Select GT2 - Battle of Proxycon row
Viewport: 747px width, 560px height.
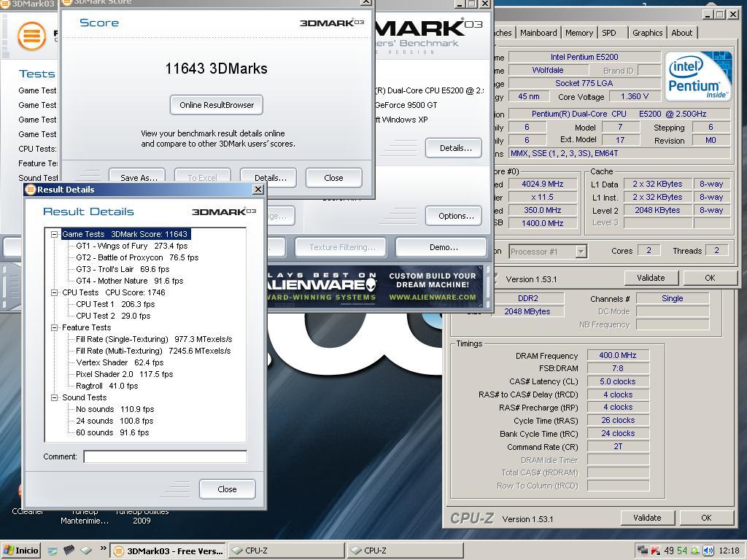click(x=137, y=257)
